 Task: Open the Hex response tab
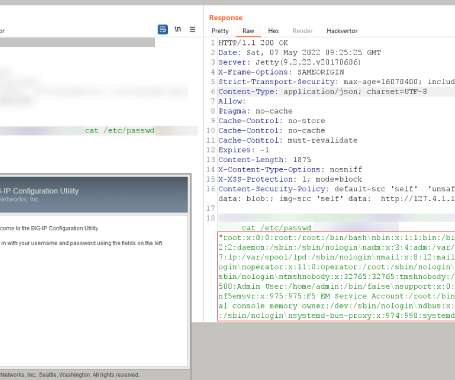(x=273, y=31)
